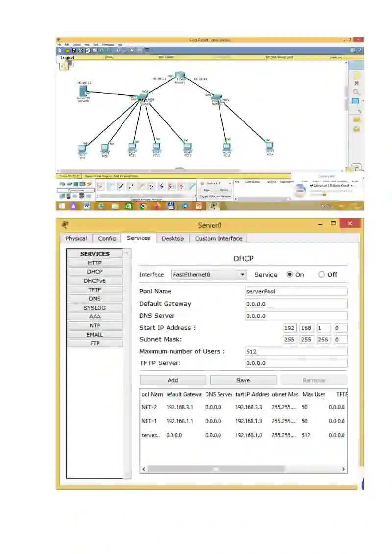This screenshot has width=392, height=554.
Task: Click the 192.168.1.0 start IP cell
Action: pyautogui.click(x=248, y=435)
